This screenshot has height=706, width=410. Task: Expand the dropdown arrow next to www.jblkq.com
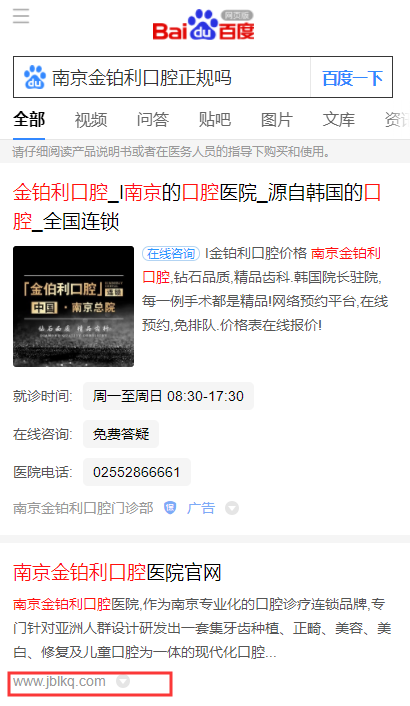[x=123, y=682]
